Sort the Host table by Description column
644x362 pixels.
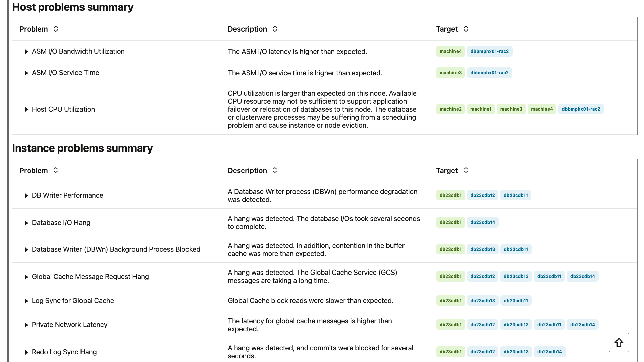click(x=274, y=29)
